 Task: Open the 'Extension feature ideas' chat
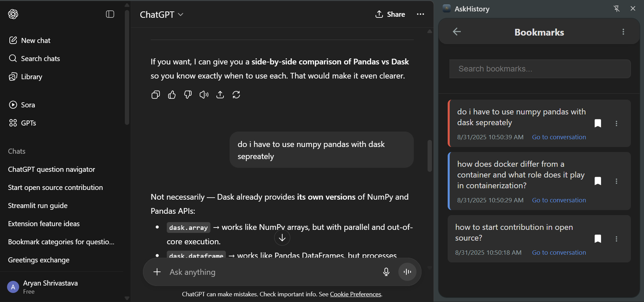click(44, 224)
